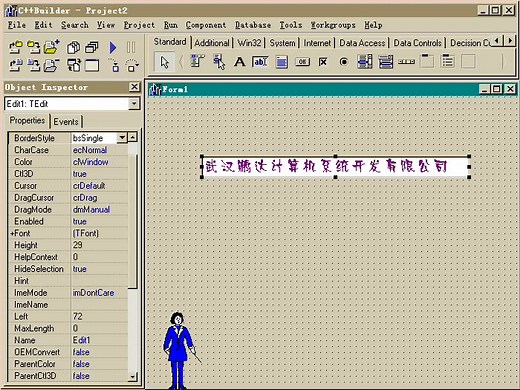Pick the RadioGroup component from the palette
Image resolution: width=520 pixels, height=390 pixels.
tap(447, 61)
